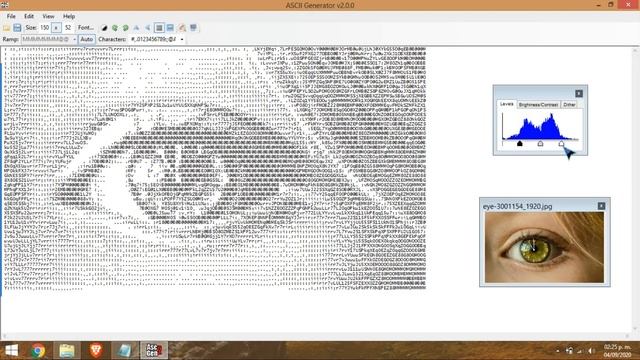
Task: Toggle the Auto ramp button
Action: click(x=87, y=39)
